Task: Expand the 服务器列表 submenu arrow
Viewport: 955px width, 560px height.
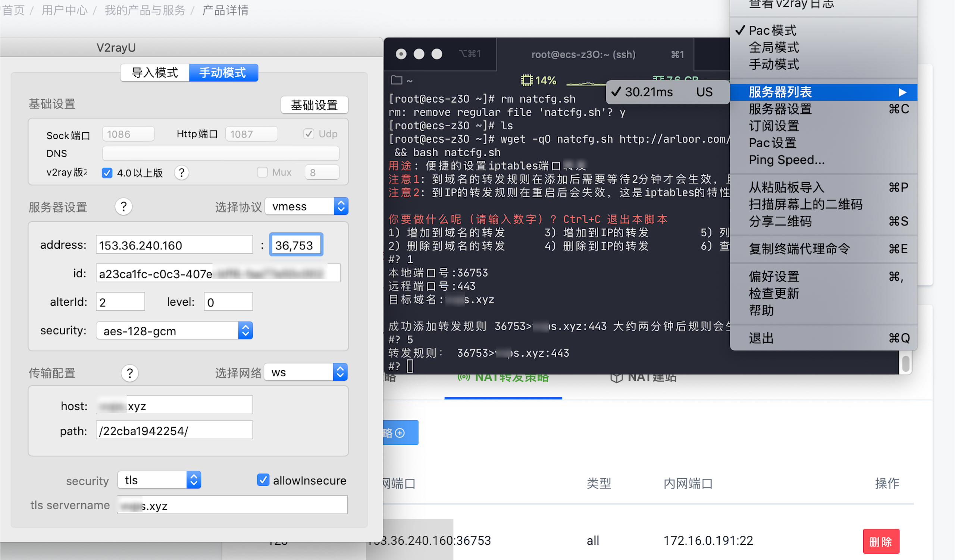Action: [x=902, y=92]
